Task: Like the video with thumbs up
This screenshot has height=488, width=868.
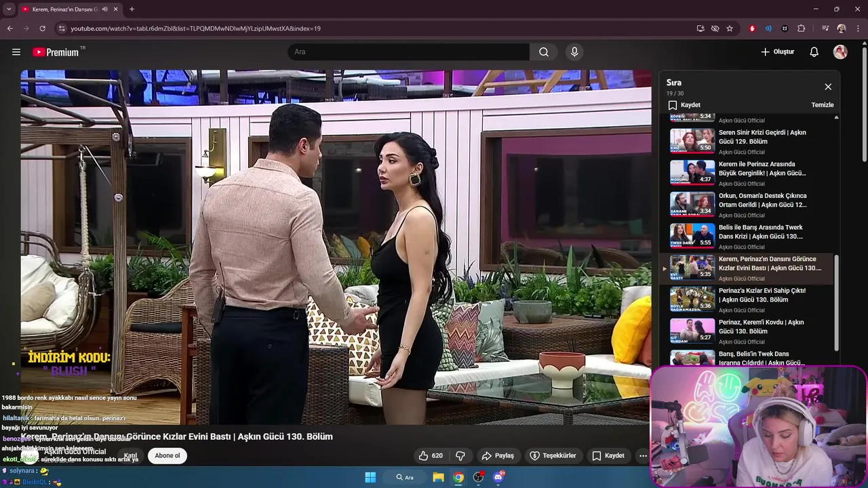Action: (x=431, y=455)
